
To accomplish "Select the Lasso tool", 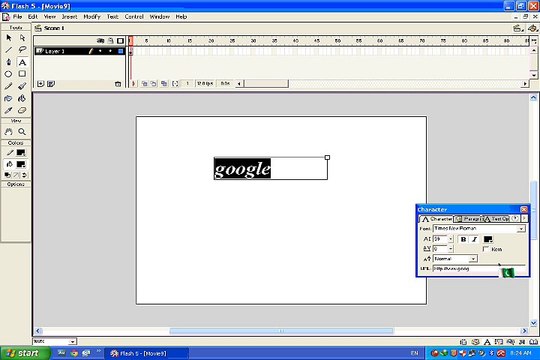I will (x=22, y=50).
